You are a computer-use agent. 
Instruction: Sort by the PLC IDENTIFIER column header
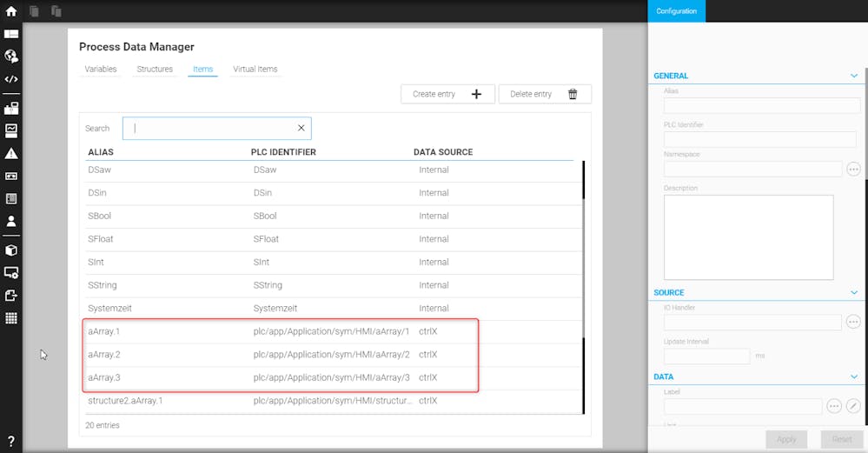283,152
